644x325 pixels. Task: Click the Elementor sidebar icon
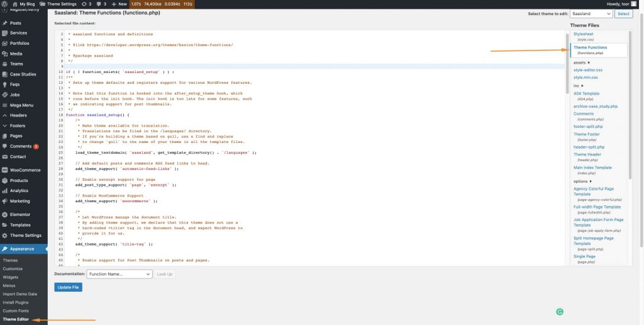pos(5,214)
